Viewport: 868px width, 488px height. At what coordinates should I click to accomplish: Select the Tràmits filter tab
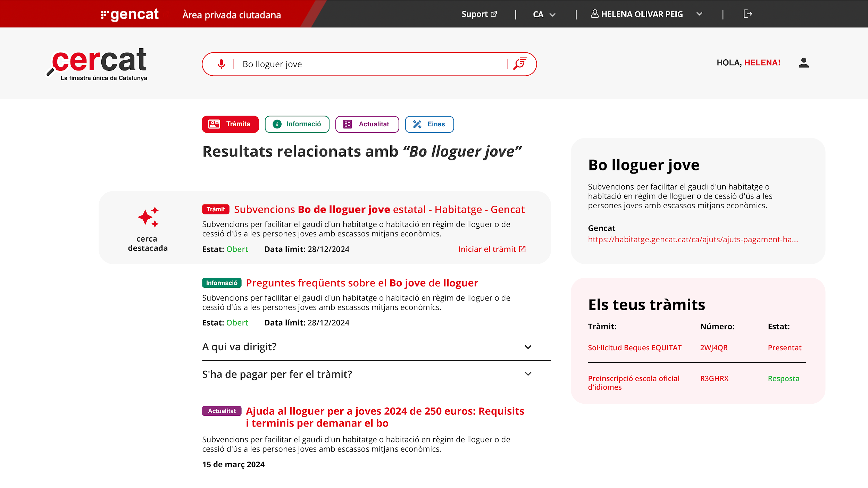click(230, 124)
